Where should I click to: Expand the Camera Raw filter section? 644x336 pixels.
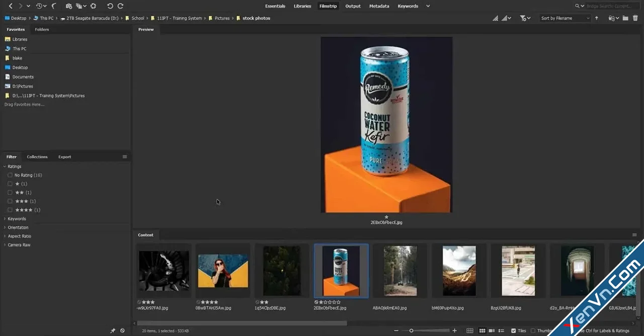pyautogui.click(x=5, y=245)
